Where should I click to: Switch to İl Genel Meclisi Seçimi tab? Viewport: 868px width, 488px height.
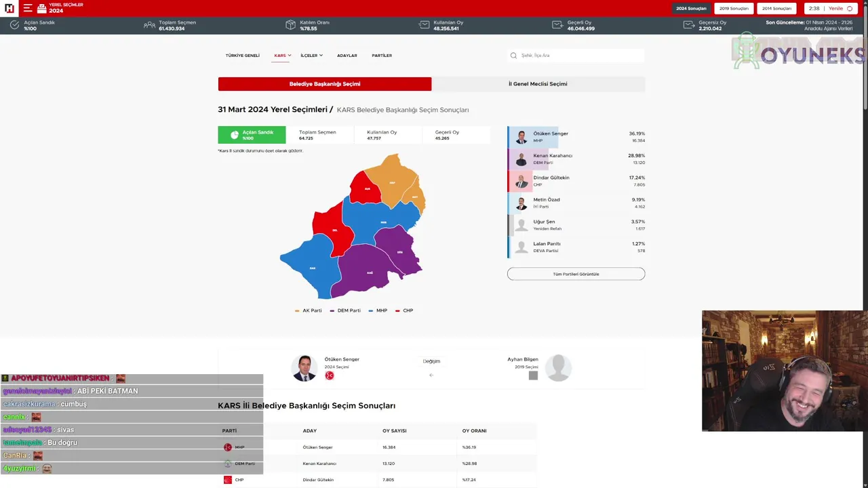[x=538, y=84]
